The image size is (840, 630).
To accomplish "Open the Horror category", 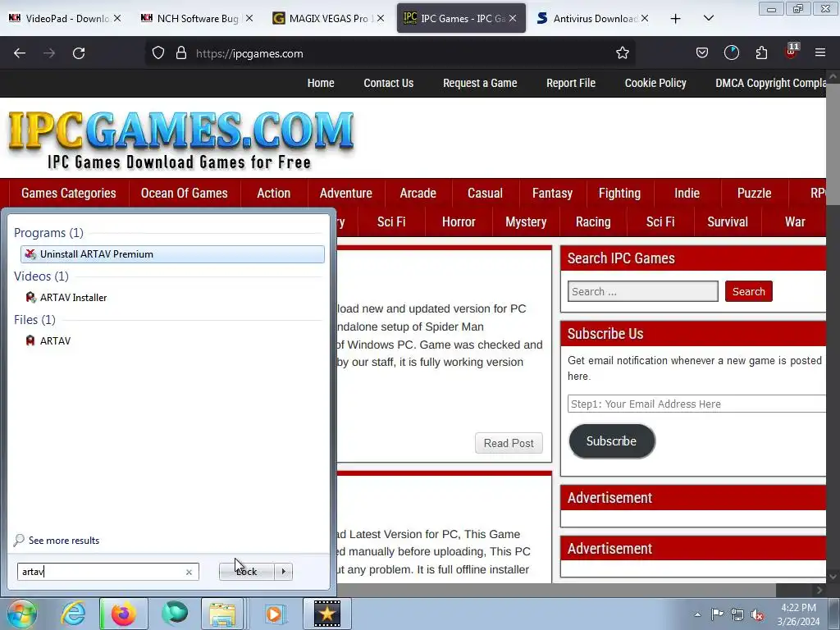I will point(459,221).
